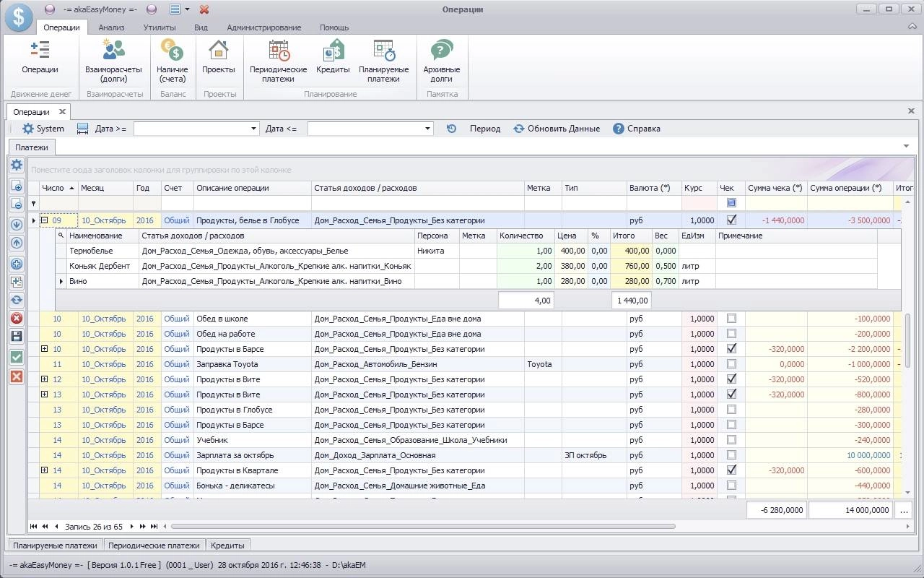Open the Администрирование ribbon tab

[263, 27]
